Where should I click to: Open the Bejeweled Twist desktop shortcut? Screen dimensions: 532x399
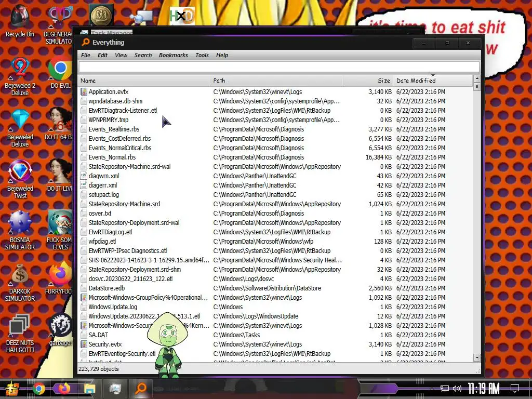[x=20, y=179]
